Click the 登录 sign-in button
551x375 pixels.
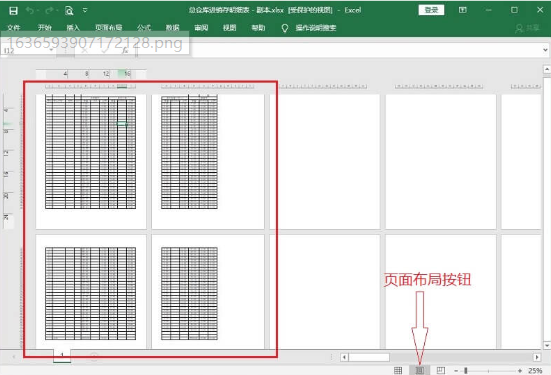[x=431, y=10]
